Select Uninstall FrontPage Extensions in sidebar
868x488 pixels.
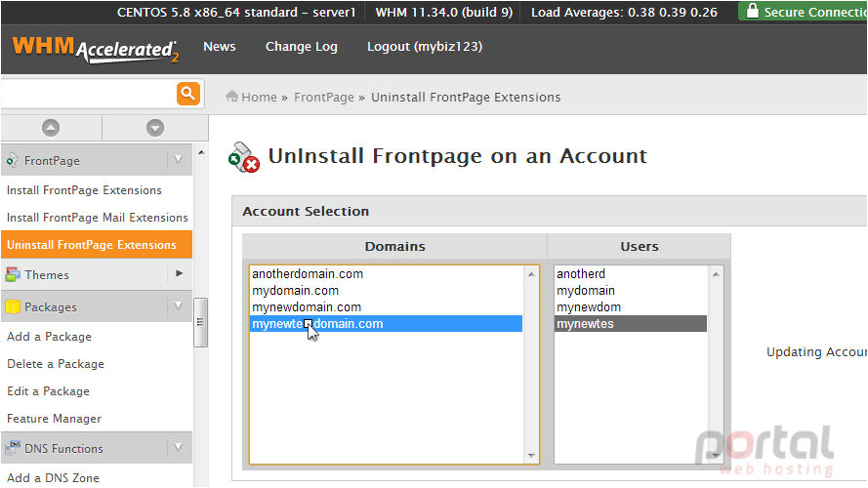97,245
